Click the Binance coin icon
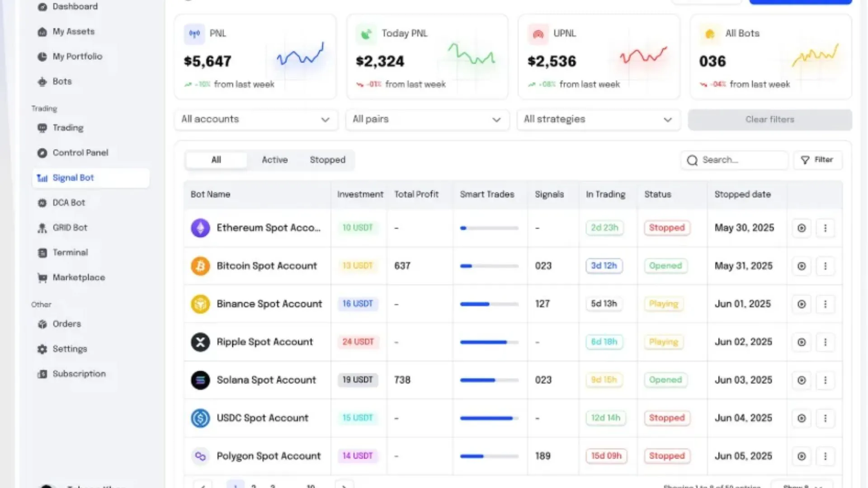 (200, 304)
